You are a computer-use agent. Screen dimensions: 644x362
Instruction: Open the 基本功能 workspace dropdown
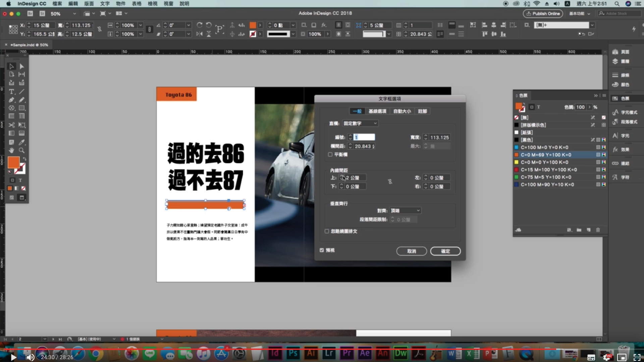[580, 14]
